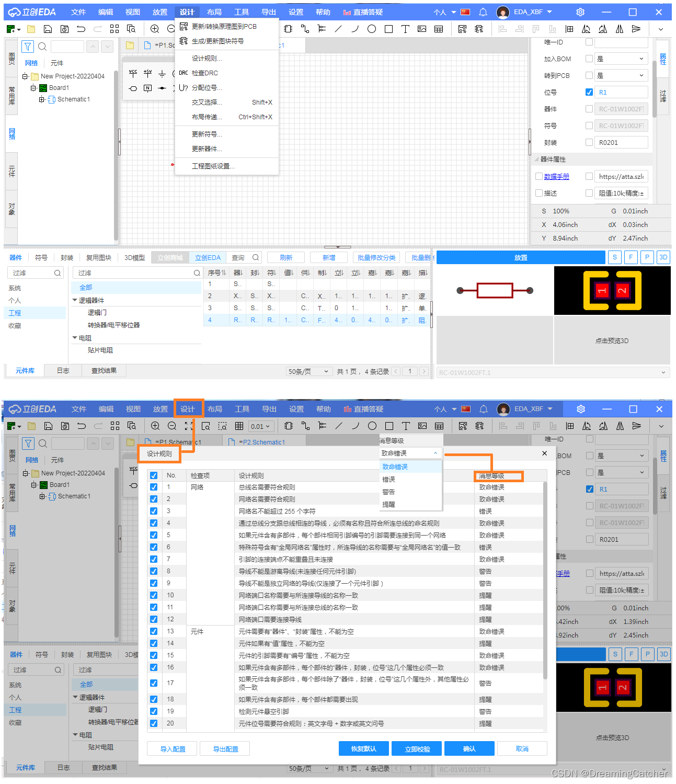
Task: Select the circle shape tool in top screenshot
Action: (x=372, y=29)
